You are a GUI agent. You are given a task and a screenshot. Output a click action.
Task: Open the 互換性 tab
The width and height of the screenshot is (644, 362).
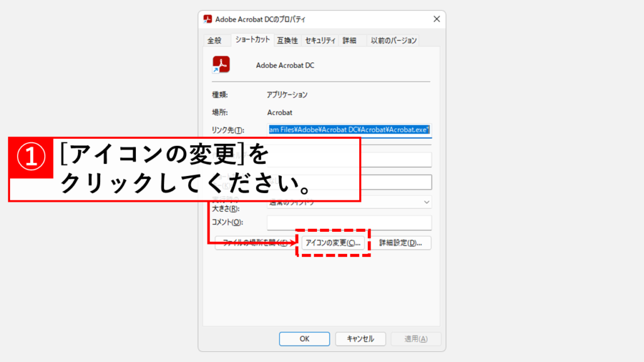pyautogui.click(x=287, y=40)
